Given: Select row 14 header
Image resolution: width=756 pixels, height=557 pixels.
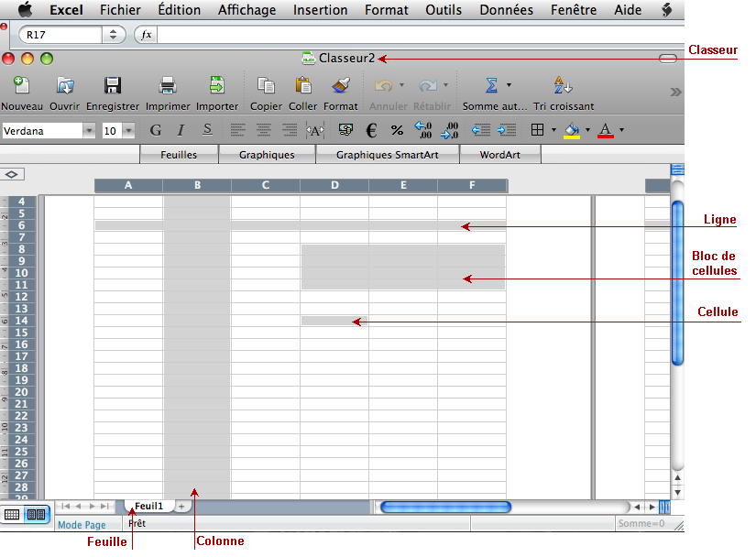Looking at the screenshot, I should click(x=21, y=321).
